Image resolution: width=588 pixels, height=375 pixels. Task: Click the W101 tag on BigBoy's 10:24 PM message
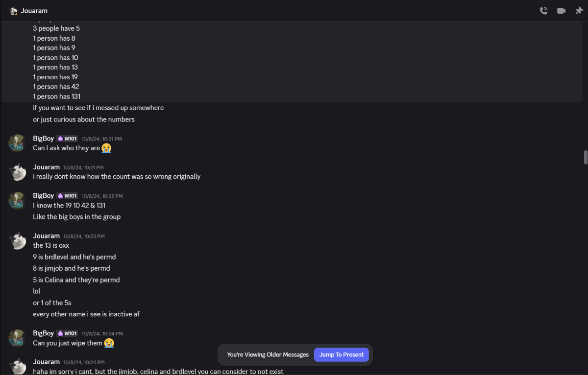coord(67,333)
